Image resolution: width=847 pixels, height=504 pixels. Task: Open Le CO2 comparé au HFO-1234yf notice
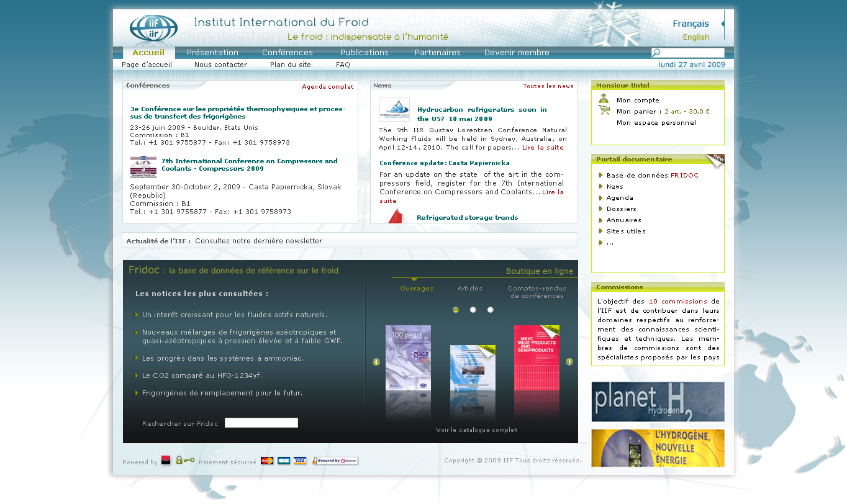tap(202, 376)
